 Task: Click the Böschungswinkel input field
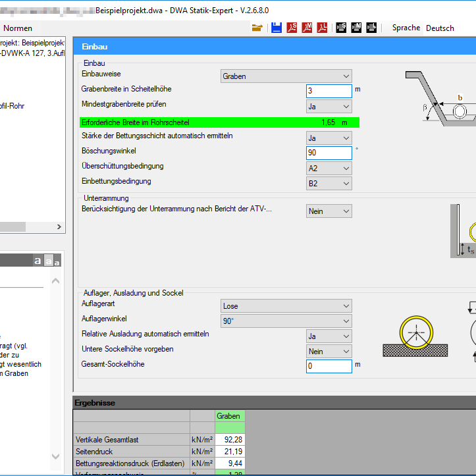tap(329, 153)
